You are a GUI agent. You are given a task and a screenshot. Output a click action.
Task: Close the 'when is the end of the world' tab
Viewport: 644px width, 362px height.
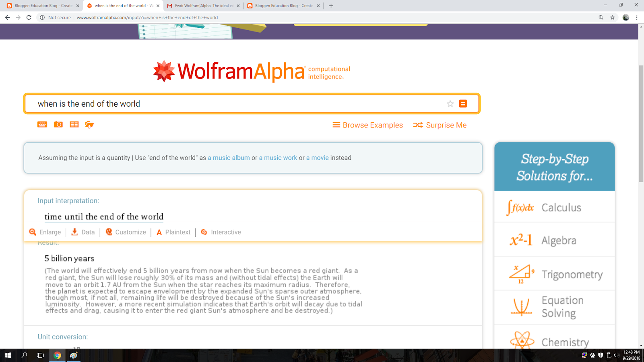coord(158,6)
